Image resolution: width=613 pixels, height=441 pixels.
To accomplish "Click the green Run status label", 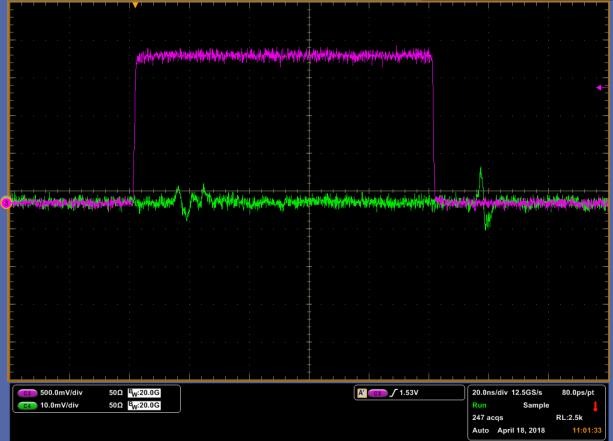I will pos(479,405).
